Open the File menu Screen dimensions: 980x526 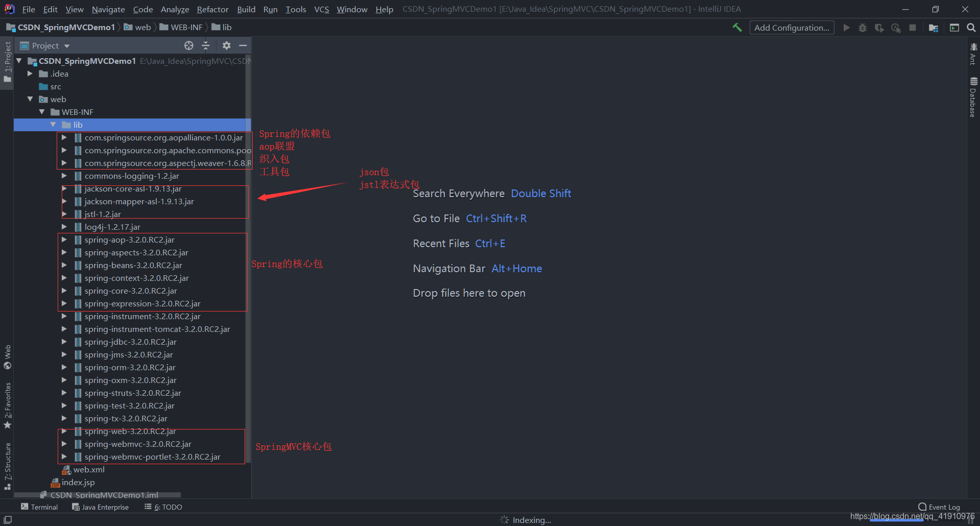(x=29, y=9)
